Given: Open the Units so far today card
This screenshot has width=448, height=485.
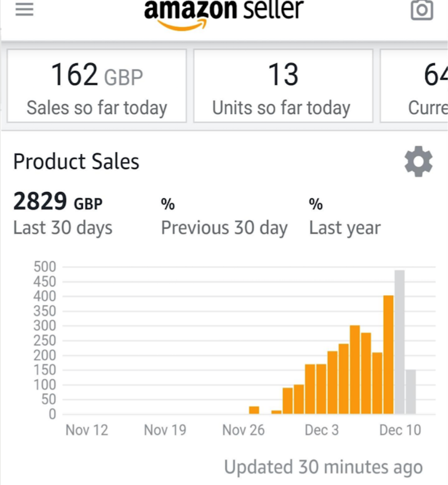Looking at the screenshot, I should click(x=283, y=86).
